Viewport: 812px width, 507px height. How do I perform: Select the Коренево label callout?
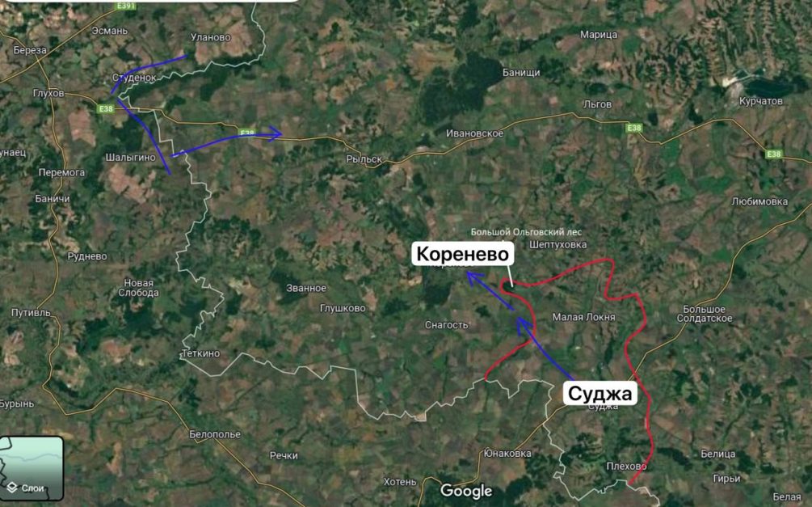click(x=463, y=254)
